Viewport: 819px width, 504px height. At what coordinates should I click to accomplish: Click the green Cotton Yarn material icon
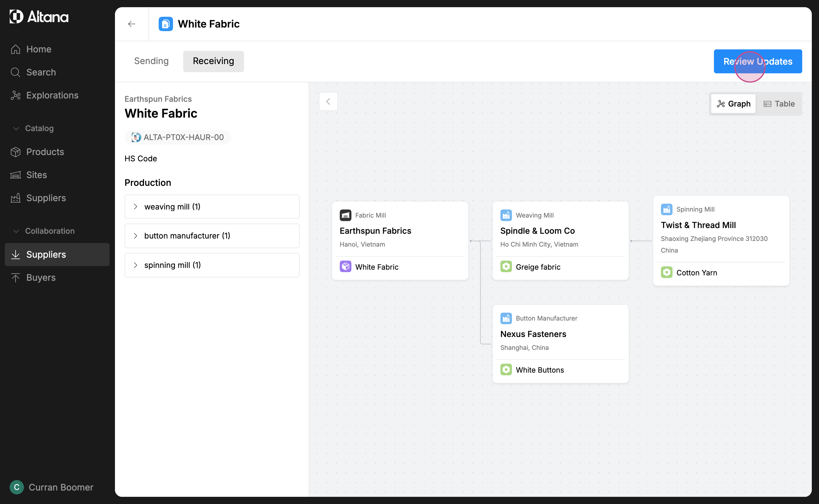pyautogui.click(x=666, y=272)
